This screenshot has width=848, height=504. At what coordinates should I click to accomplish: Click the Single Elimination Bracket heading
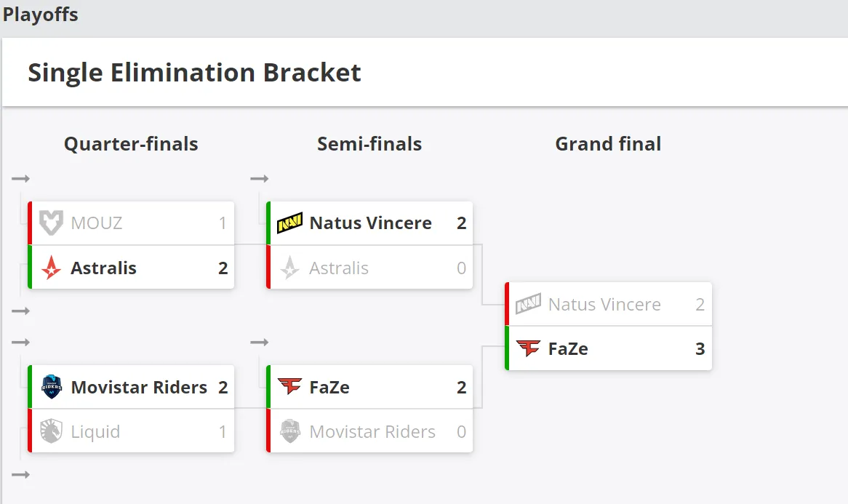[x=194, y=73]
